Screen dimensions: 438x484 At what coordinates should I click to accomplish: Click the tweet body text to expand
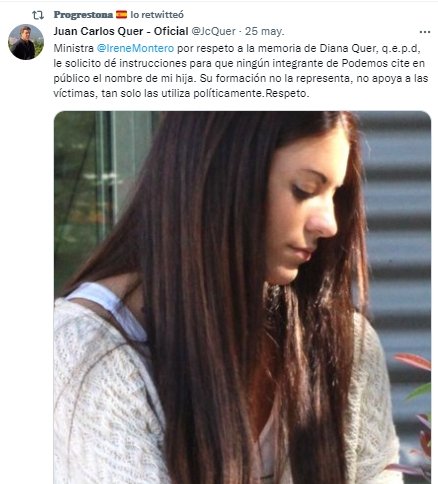[x=241, y=71]
